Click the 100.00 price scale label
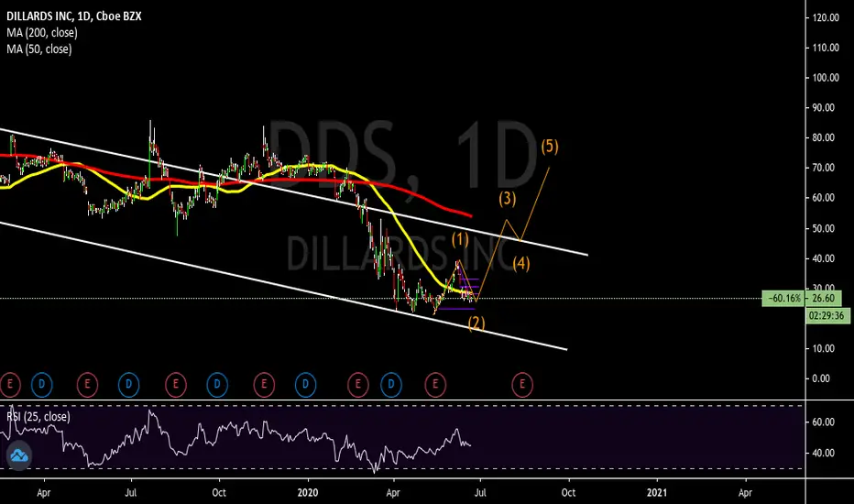The height and width of the screenshot is (504, 854). tap(826, 77)
